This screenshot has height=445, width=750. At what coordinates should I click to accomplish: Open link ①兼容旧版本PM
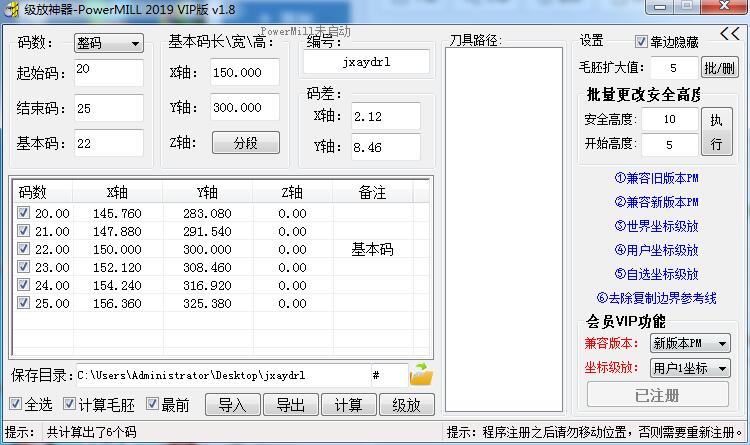point(657,178)
